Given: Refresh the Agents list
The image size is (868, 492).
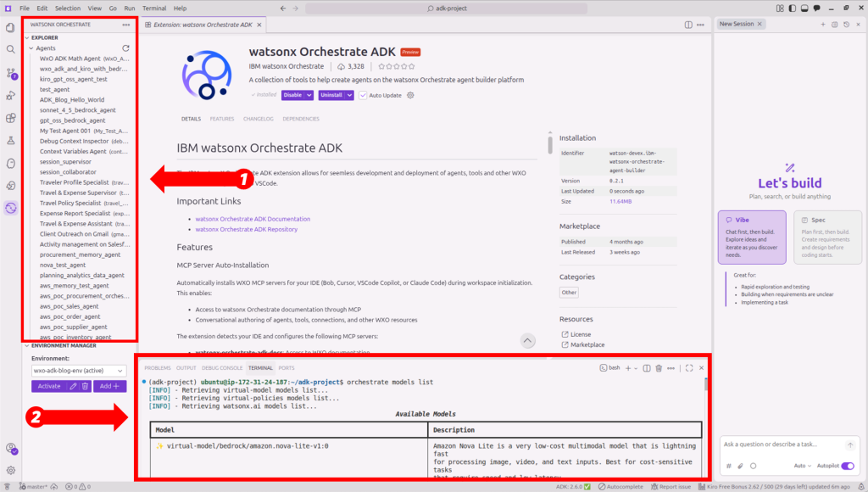Looking at the screenshot, I should (126, 48).
